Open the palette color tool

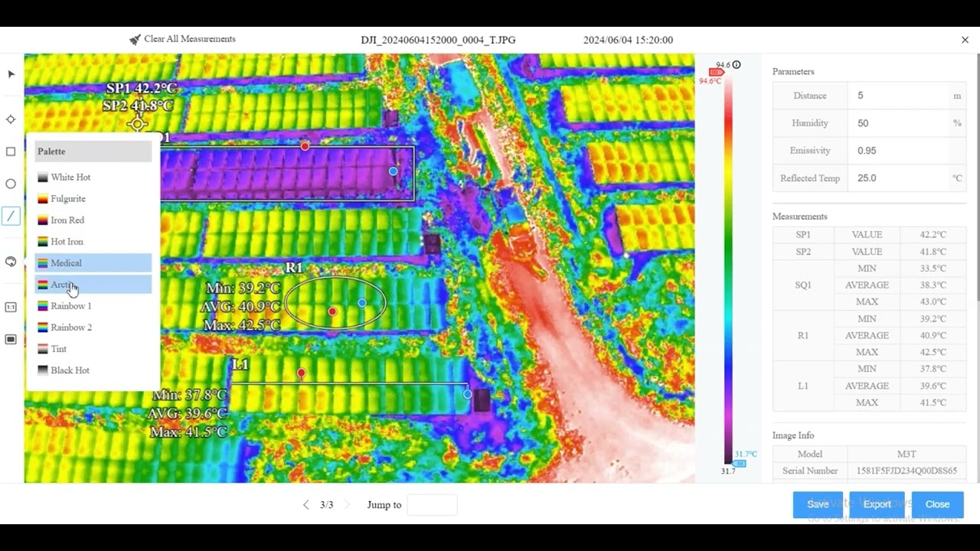(x=11, y=262)
